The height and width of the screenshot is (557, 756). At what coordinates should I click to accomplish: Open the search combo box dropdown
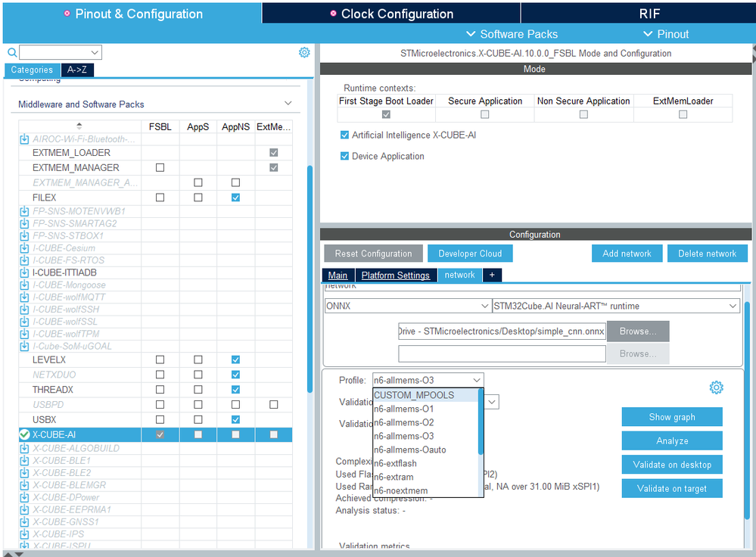coord(95,52)
